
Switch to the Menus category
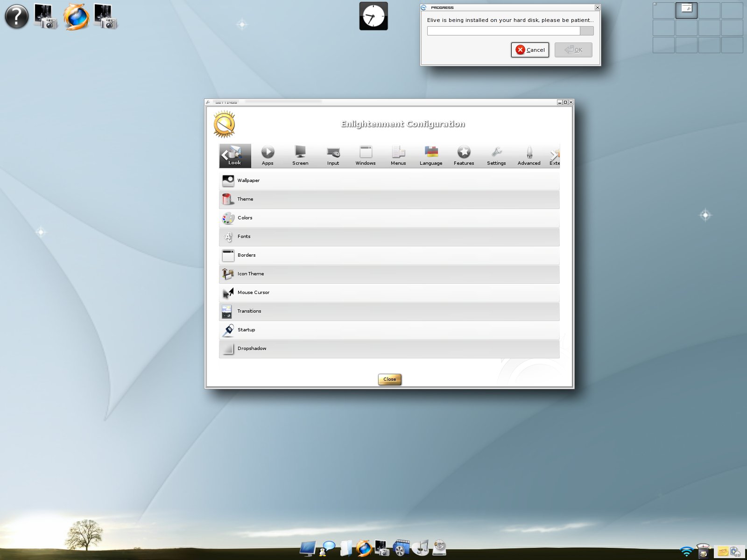click(398, 155)
